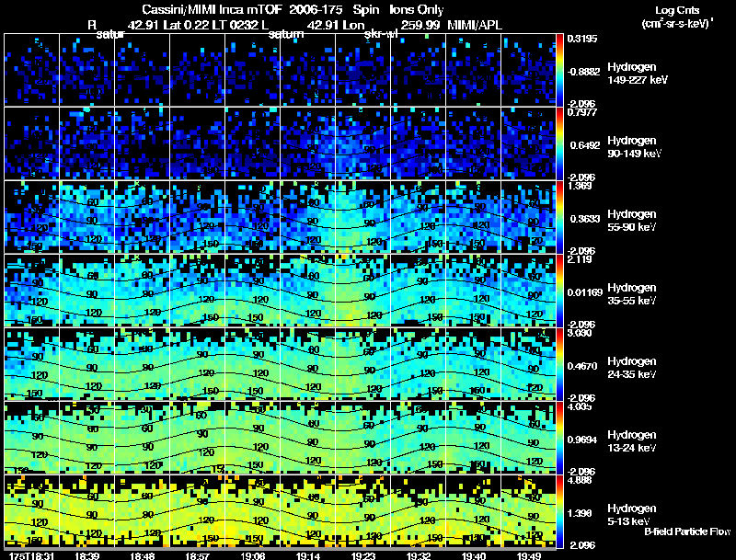Click inside the Hydrogen 5-13 keV spectrogram panel

pos(281,511)
